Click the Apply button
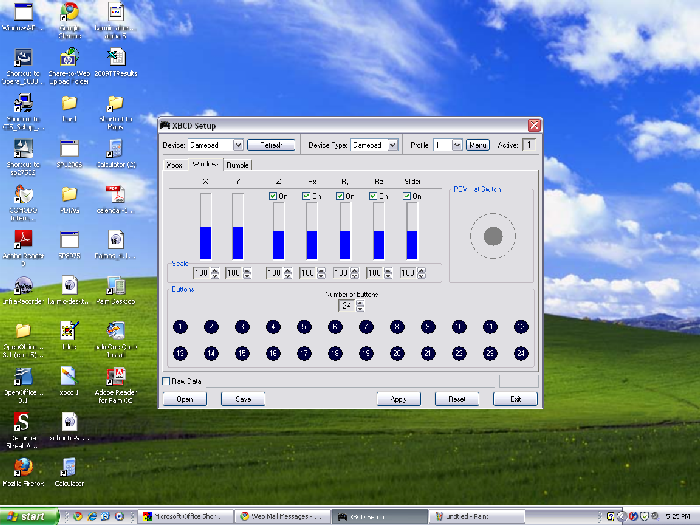 point(397,399)
